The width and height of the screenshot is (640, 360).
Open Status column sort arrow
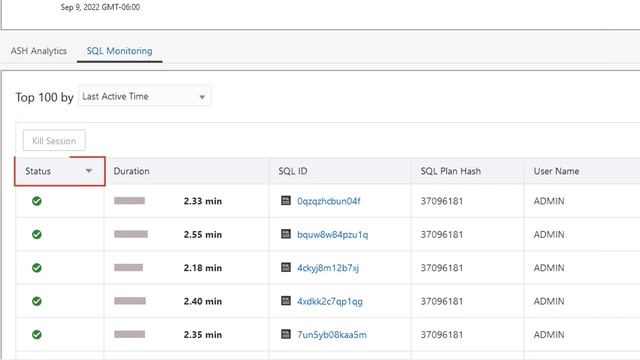89,171
